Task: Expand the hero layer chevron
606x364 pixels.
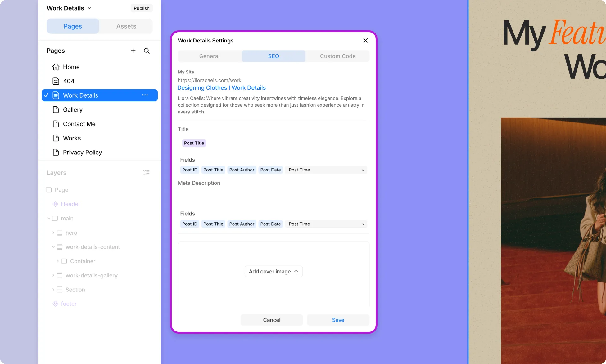Action: tap(53, 233)
